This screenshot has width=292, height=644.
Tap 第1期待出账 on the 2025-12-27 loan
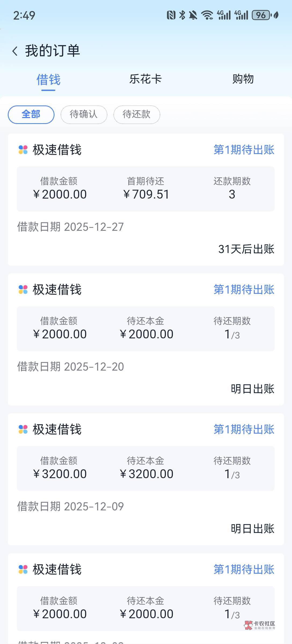244,150
